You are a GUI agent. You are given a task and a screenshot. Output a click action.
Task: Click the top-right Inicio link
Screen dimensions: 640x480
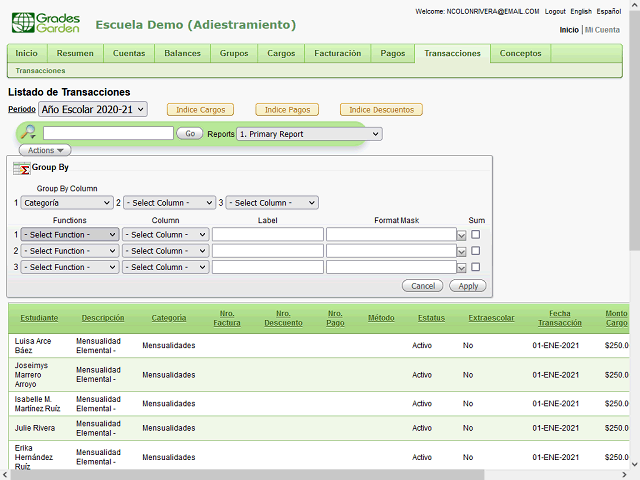coord(569,30)
